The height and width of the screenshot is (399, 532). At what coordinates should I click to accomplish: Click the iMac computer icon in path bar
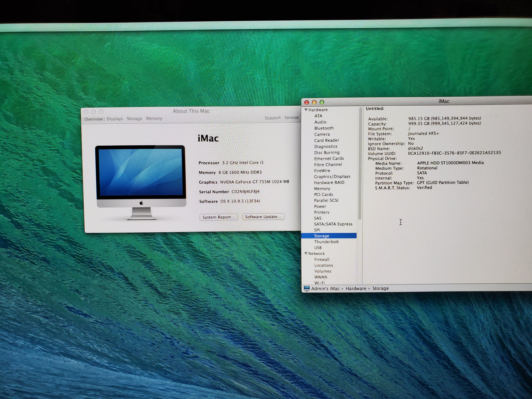point(307,289)
